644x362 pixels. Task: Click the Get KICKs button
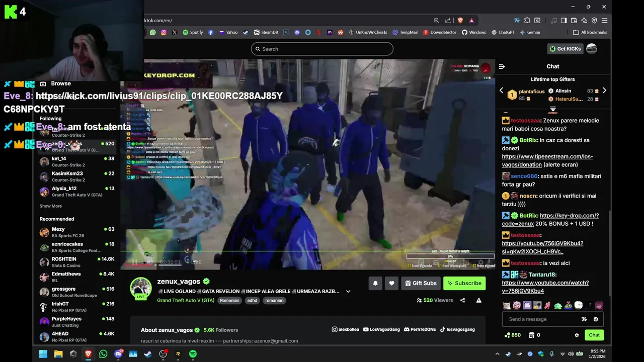565,49
